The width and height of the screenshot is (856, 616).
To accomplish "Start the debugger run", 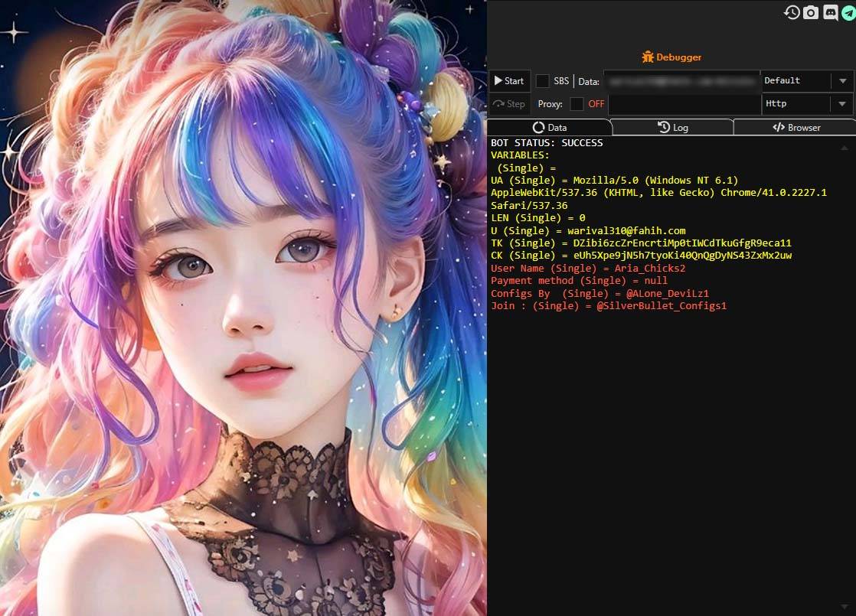I will (509, 81).
